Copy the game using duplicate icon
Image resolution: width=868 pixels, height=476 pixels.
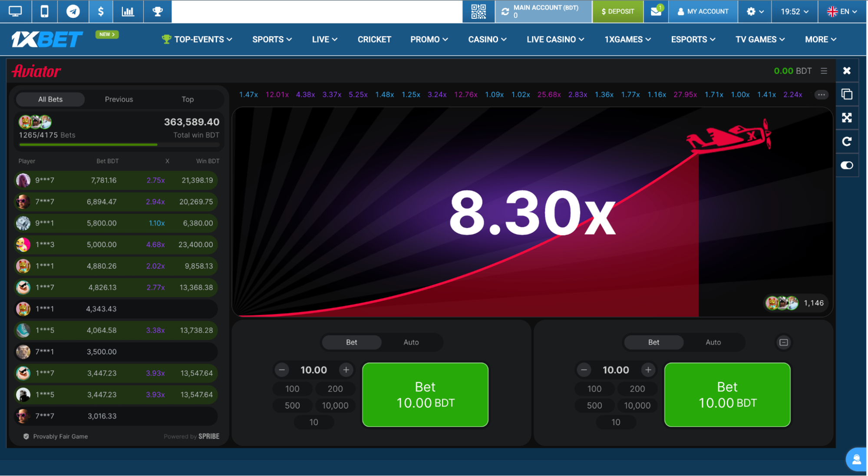[847, 94]
